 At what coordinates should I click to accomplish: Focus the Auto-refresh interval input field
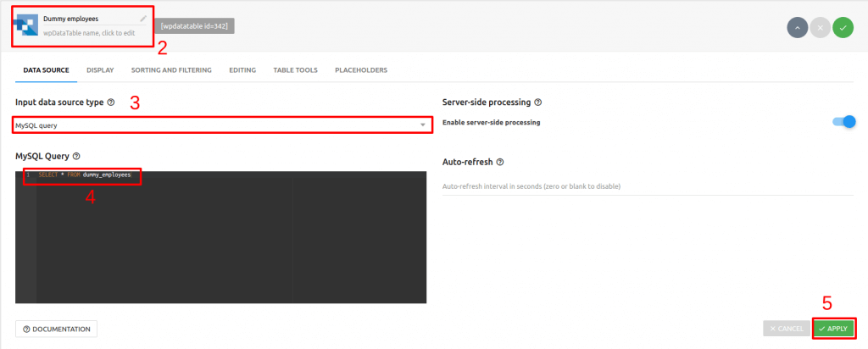pos(648,186)
